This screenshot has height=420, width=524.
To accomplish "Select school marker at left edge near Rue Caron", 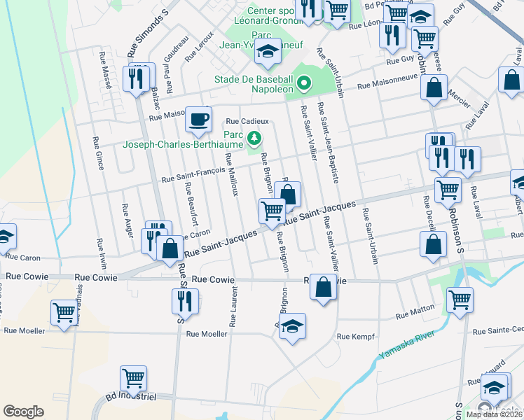I will pyautogui.click(x=5, y=237).
